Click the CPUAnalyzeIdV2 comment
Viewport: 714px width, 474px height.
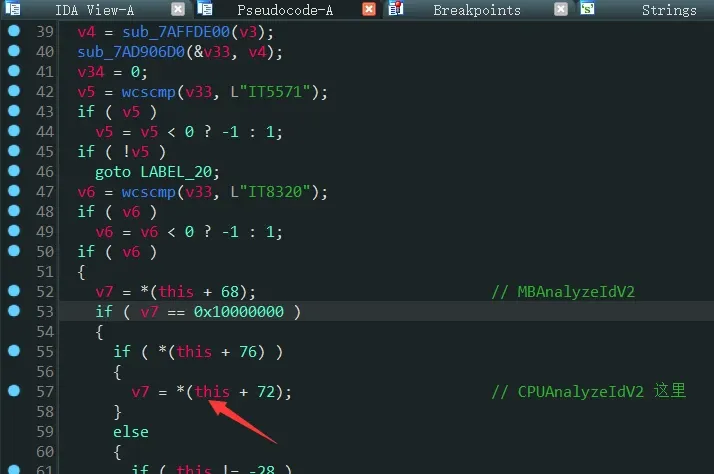pos(589,392)
